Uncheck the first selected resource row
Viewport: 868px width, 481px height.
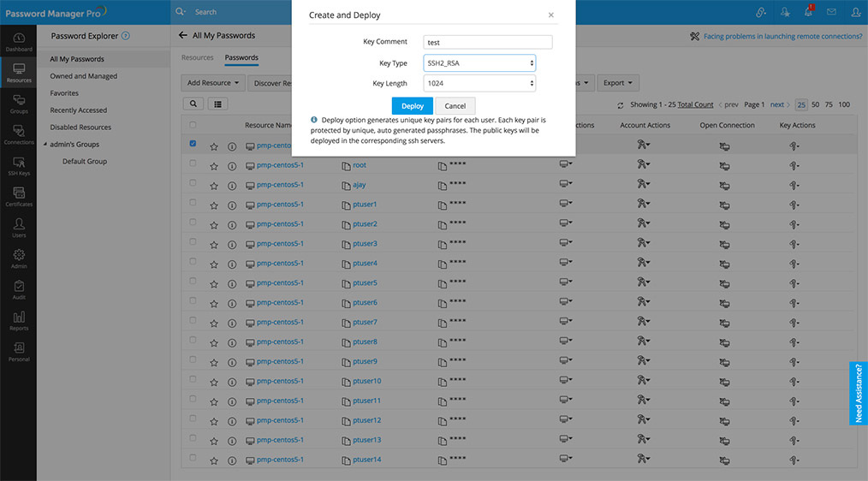pyautogui.click(x=193, y=144)
